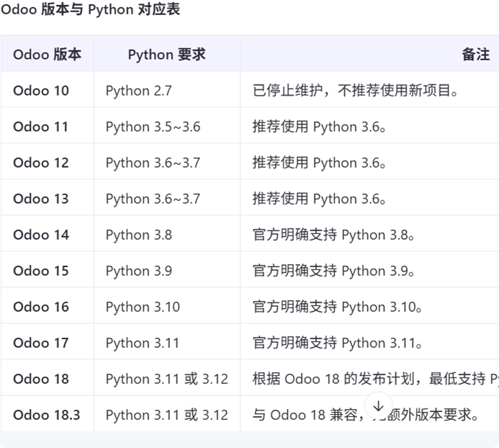Image resolution: width=499 pixels, height=448 pixels.
Task: Click the heading 'Odoo 版本与 Python 对应表'
Action: click(91, 9)
